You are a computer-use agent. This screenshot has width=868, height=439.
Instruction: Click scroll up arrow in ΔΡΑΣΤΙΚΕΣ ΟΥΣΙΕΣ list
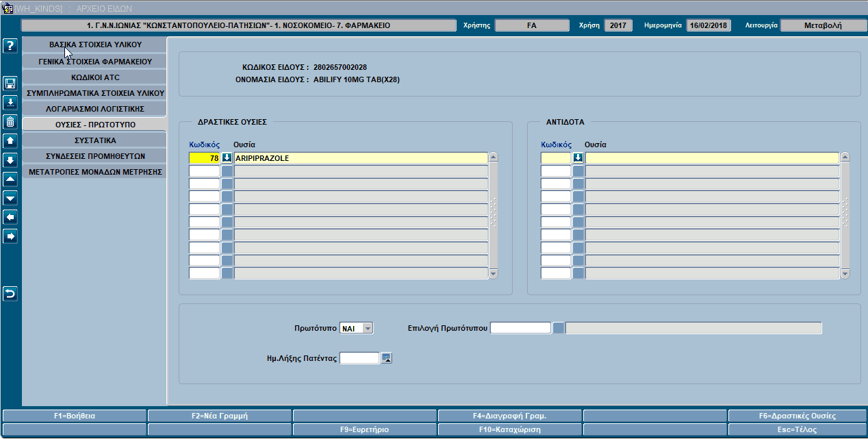coord(493,158)
